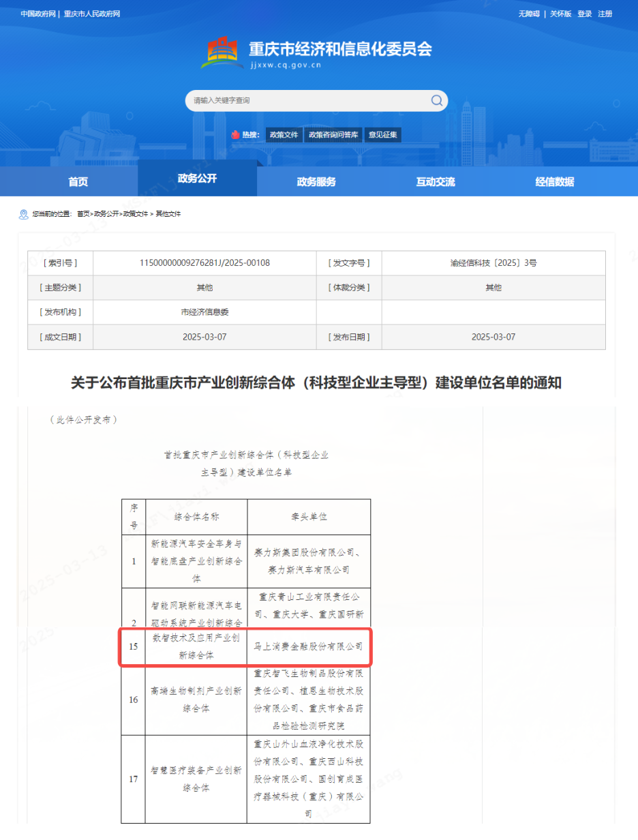Click 重庆山外山血液净化 lead unit cell

tap(309, 779)
